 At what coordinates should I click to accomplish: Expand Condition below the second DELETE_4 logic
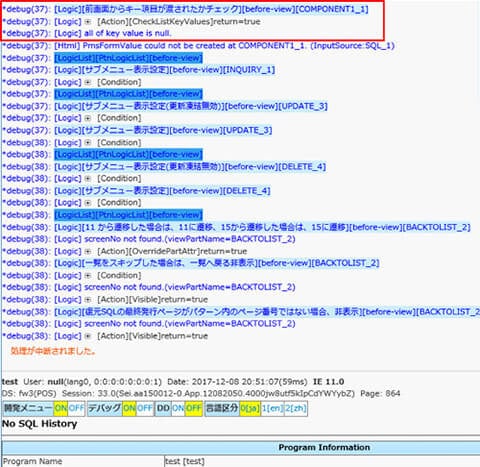[x=88, y=203]
